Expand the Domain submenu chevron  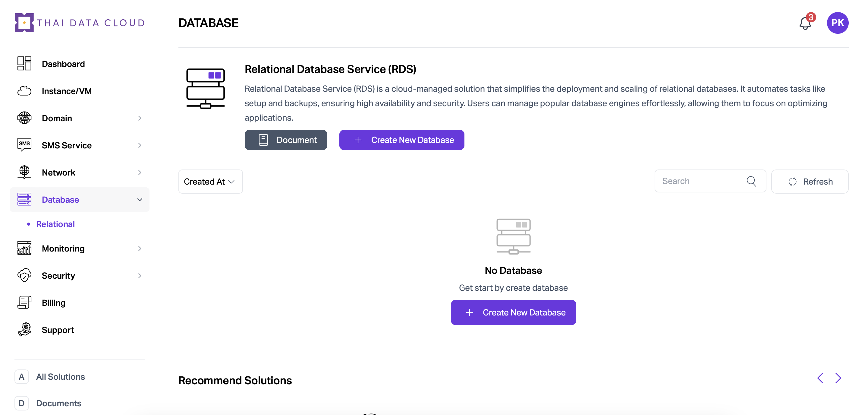(140, 118)
